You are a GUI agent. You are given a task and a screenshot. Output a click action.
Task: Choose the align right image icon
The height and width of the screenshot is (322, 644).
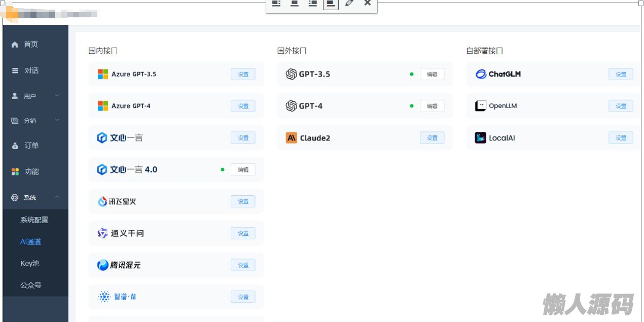(x=313, y=3)
